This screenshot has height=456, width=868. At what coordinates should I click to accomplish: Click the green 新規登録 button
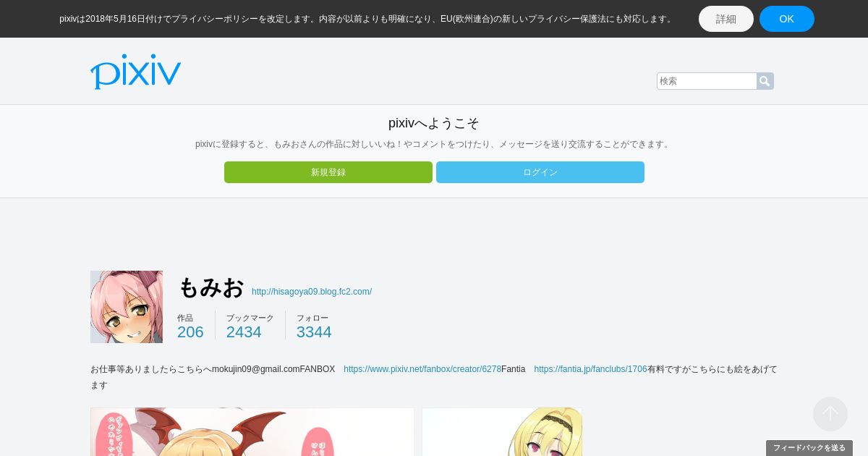click(328, 172)
